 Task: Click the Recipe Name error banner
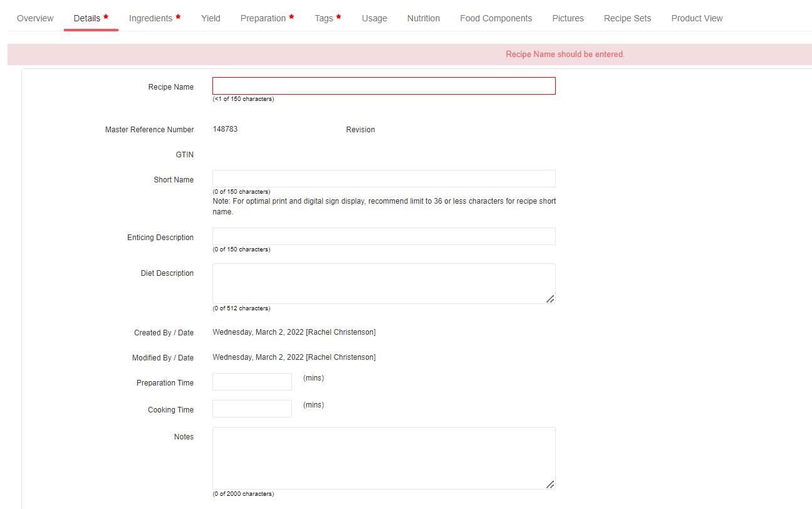(565, 55)
